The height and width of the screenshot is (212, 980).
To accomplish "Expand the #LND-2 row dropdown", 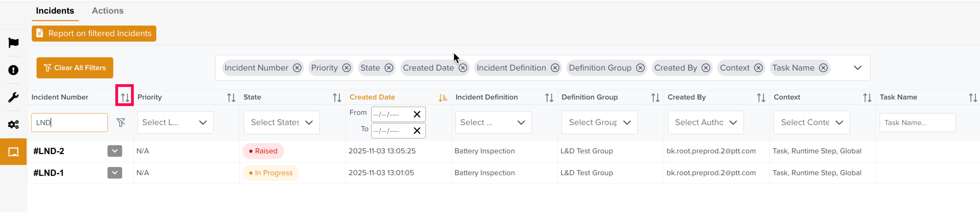I will point(114,151).
